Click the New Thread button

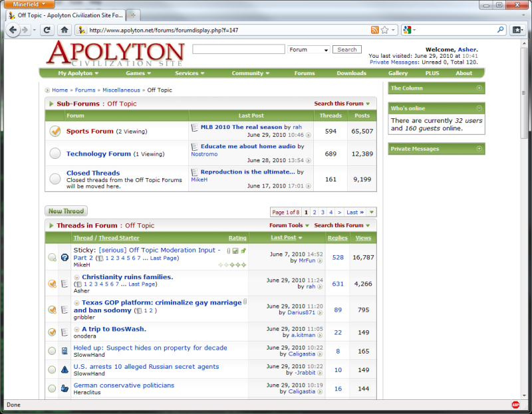click(66, 211)
